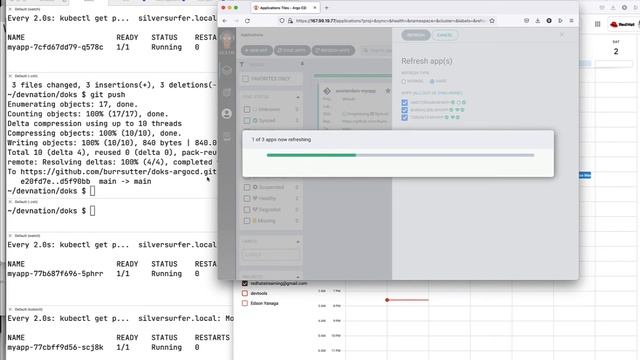Check the Missing health filter
This screenshot has width=640, height=360.
(247, 220)
